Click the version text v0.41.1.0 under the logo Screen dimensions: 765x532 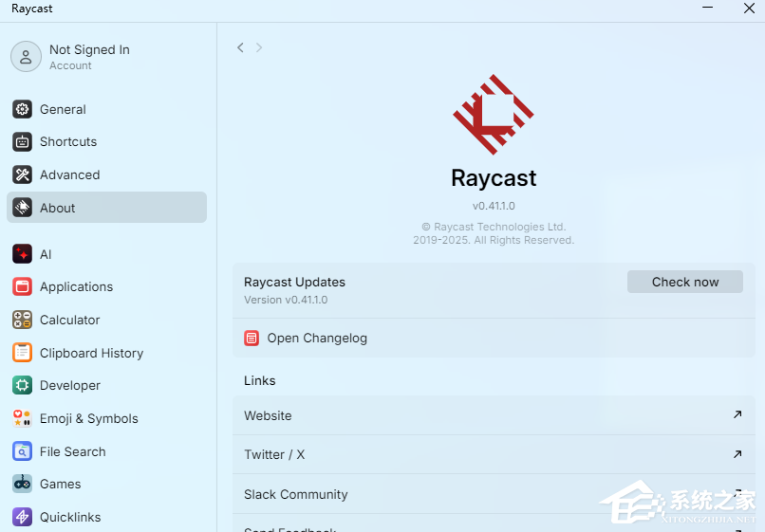[x=494, y=206]
